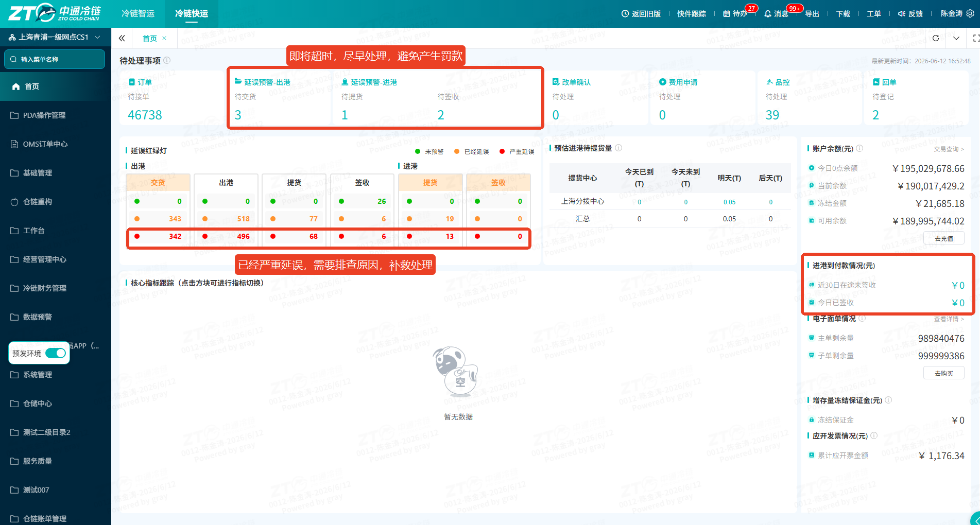
Task: Open the settings gear next to 陈金涛
Action: tap(970, 14)
